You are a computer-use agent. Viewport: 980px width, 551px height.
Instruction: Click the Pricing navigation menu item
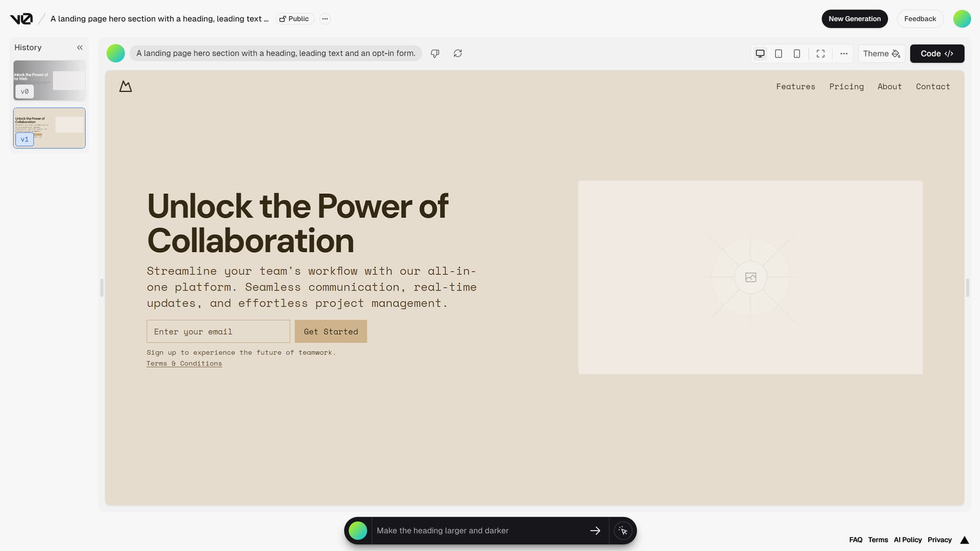(846, 86)
